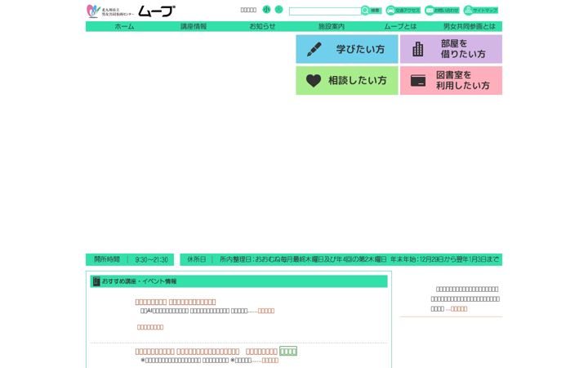
Task: Click the green 相談したい方 tile
Action: [347, 81]
